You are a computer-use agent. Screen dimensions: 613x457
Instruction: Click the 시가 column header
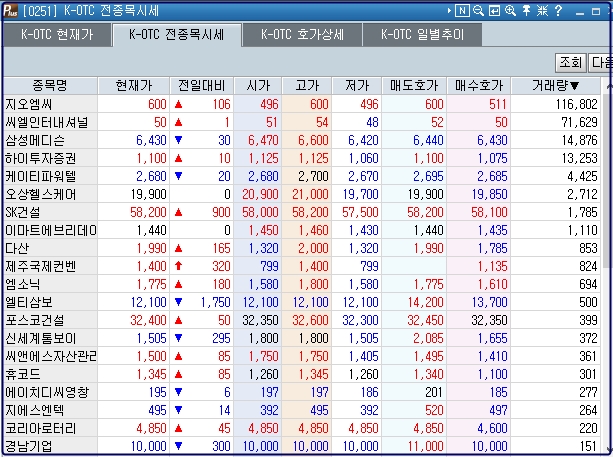(x=258, y=86)
